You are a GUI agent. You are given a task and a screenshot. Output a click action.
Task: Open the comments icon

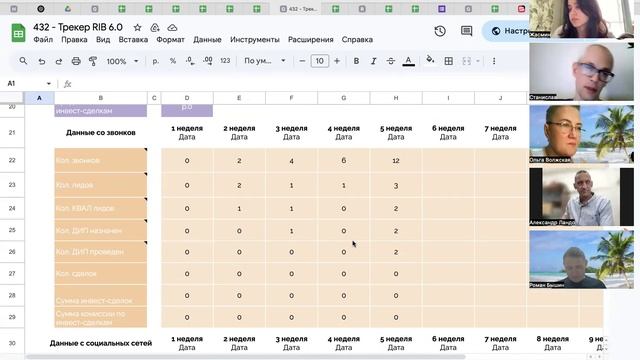click(x=466, y=31)
